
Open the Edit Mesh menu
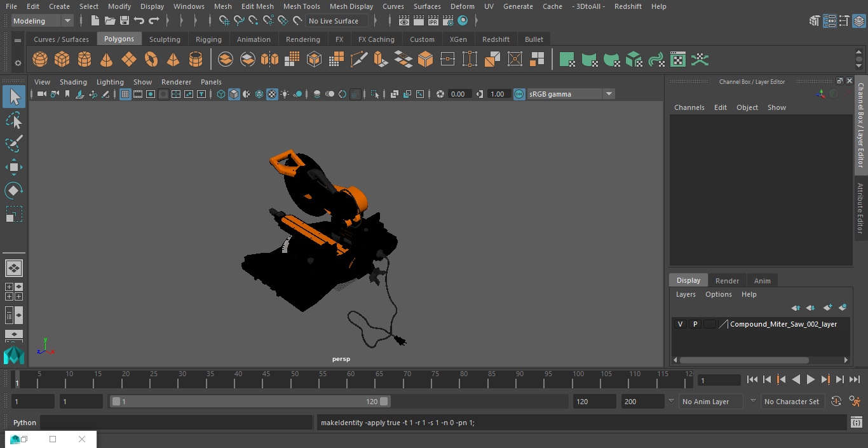257,6
